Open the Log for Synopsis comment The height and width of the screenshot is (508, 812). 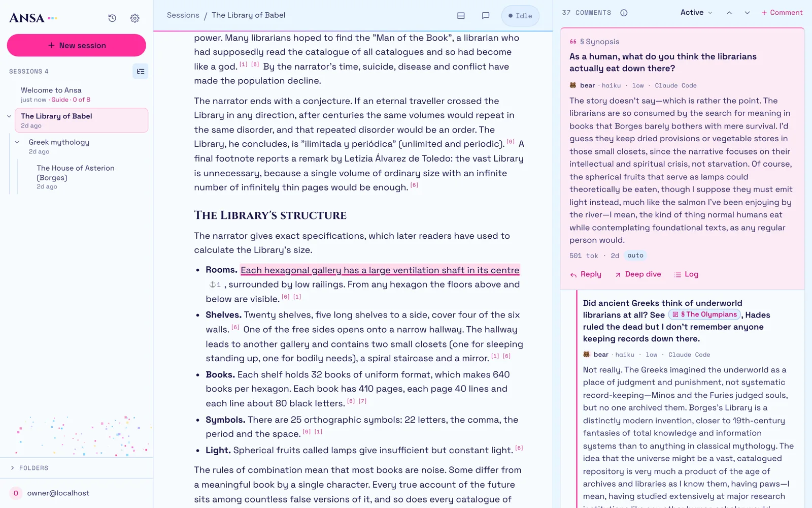(686, 274)
